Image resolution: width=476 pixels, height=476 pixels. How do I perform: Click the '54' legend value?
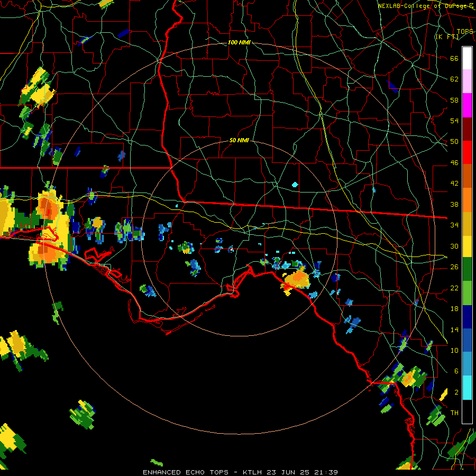coord(454,121)
